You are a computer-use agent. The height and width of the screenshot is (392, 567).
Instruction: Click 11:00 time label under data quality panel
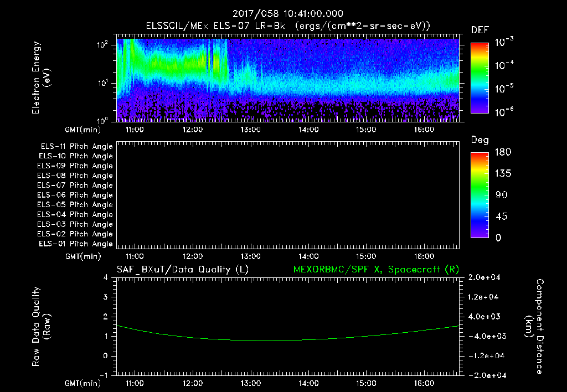click(135, 383)
